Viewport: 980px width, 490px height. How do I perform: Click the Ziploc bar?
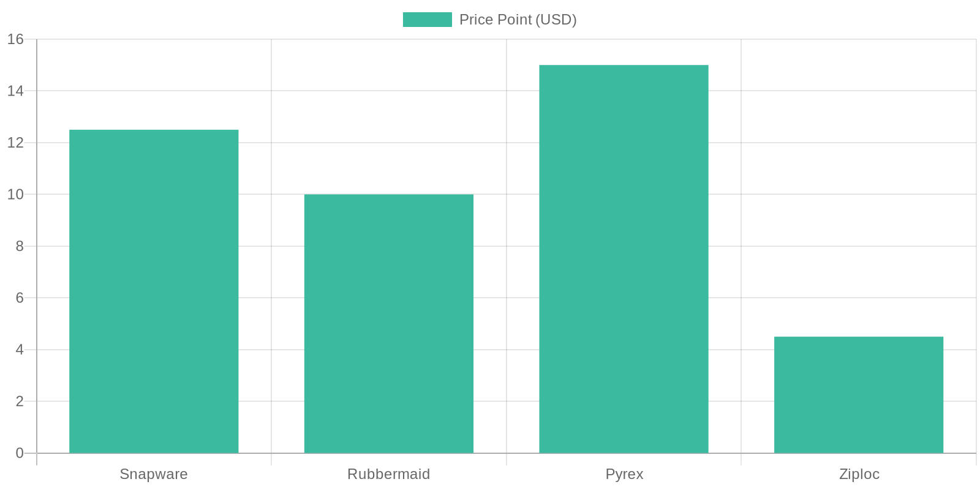(x=858, y=395)
